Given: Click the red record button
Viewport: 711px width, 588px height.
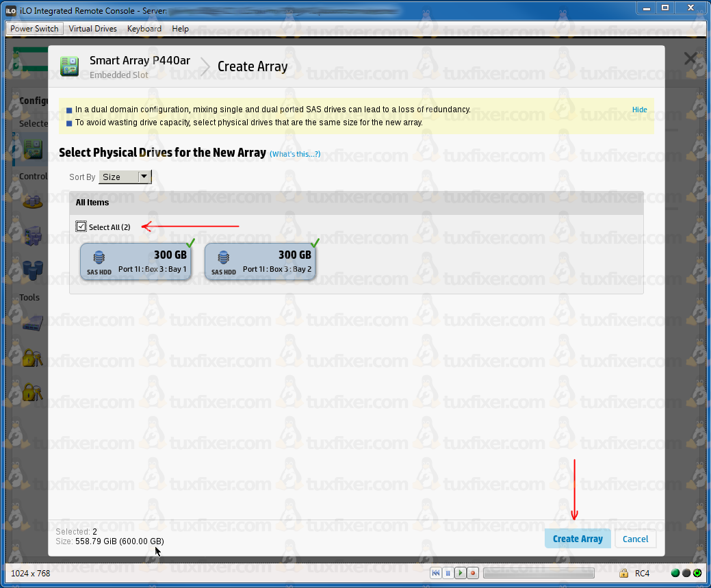Looking at the screenshot, I should pos(472,573).
